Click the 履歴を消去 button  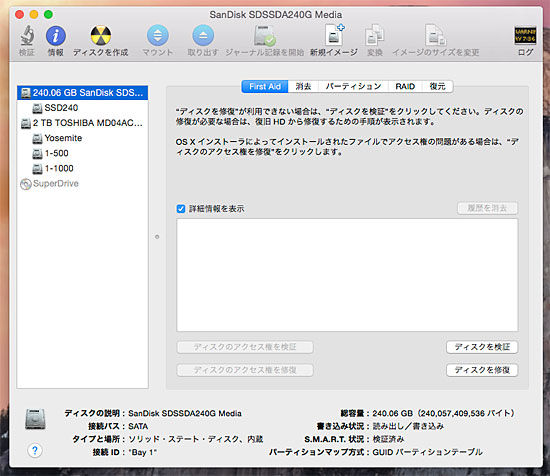(x=487, y=208)
